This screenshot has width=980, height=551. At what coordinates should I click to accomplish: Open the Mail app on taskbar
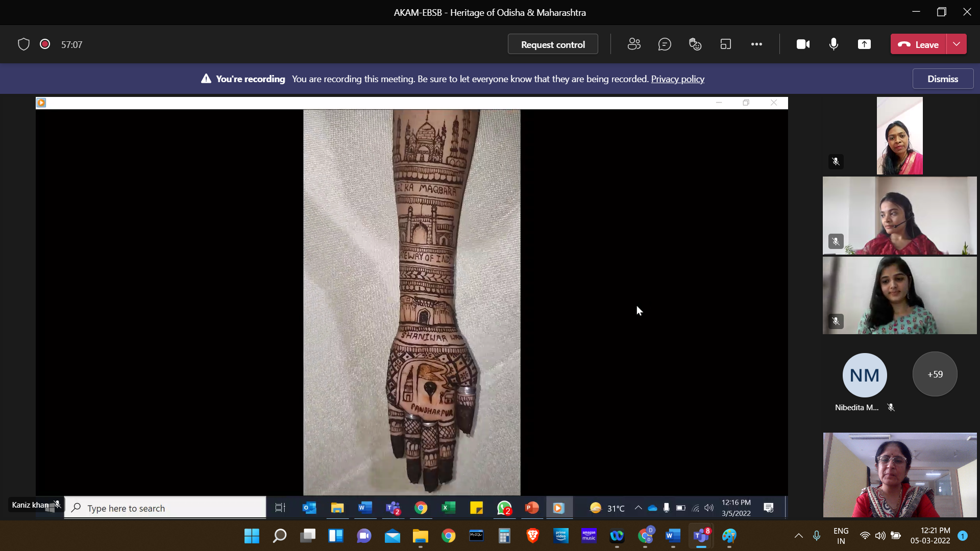(392, 536)
